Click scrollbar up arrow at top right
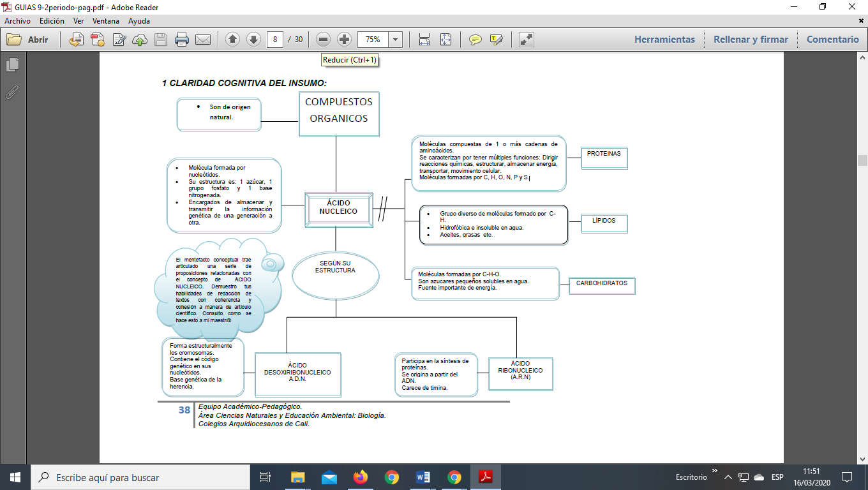 tap(862, 59)
